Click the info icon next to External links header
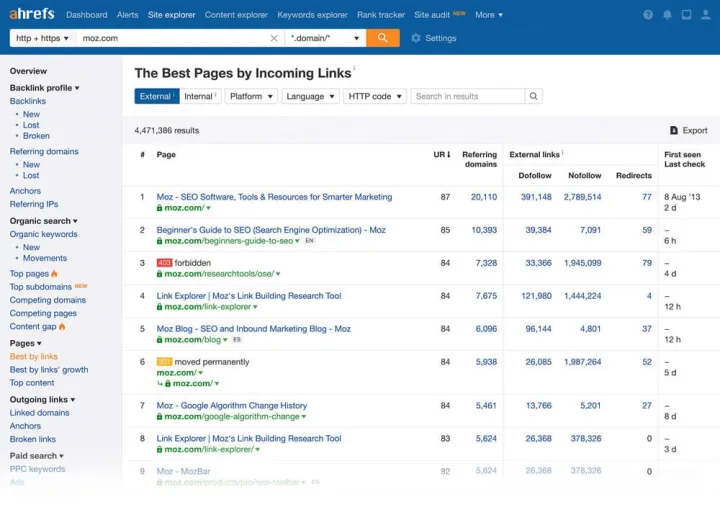720x510 pixels. [562, 152]
